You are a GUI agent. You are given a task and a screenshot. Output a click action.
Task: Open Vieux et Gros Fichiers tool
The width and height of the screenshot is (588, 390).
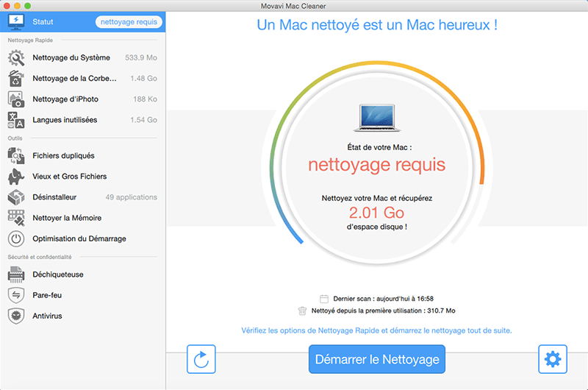coord(82,177)
